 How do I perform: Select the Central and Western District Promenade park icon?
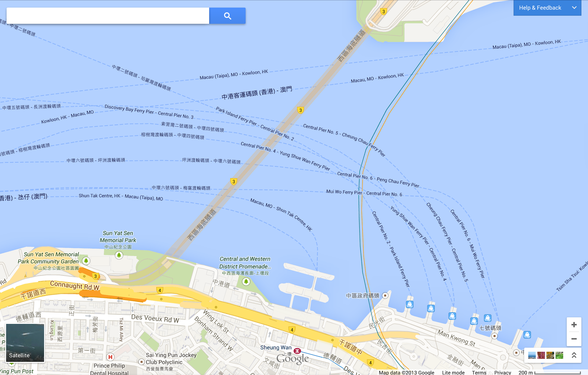pyautogui.click(x=246, y=282)
